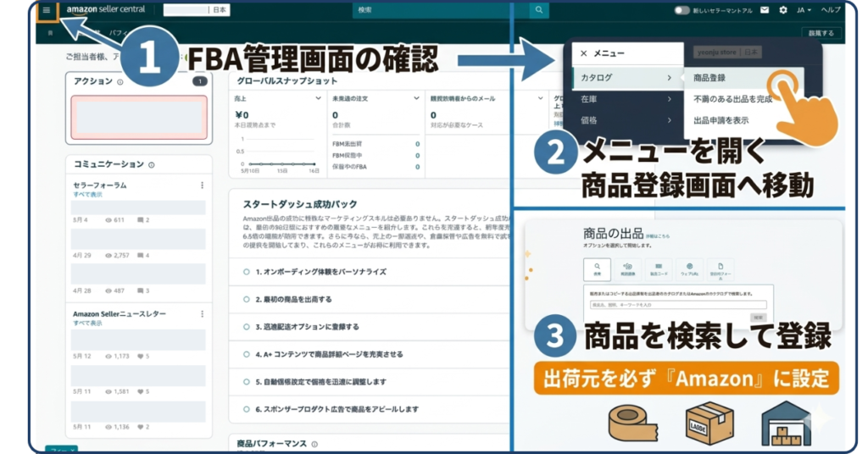Image resolution: width=868 pixels, height=454 pixels.
Task: Click the スタートダッシュ成功パック heading
Action: click(300, 204)
